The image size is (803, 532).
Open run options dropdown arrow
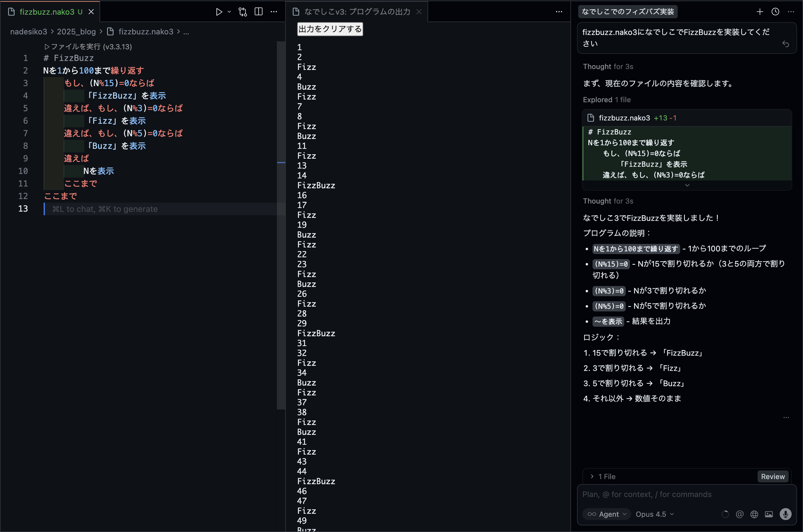click(x=229, y=11)
